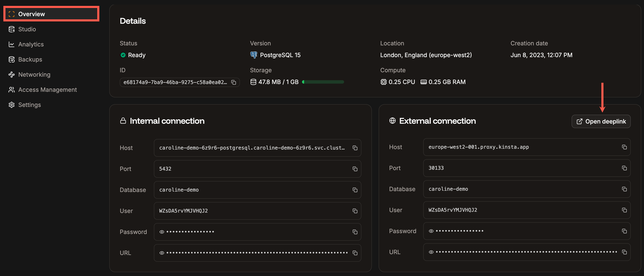The image size is (644, 276).
Task: Copy the external User value
Action: pyautogui.click(x=624, y=210)
